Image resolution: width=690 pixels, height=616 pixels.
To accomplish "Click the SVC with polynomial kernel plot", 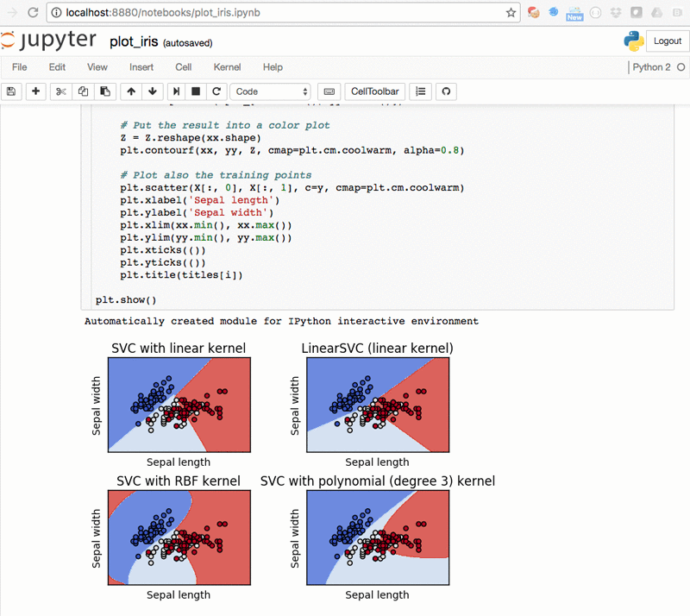I will (378, 537).
